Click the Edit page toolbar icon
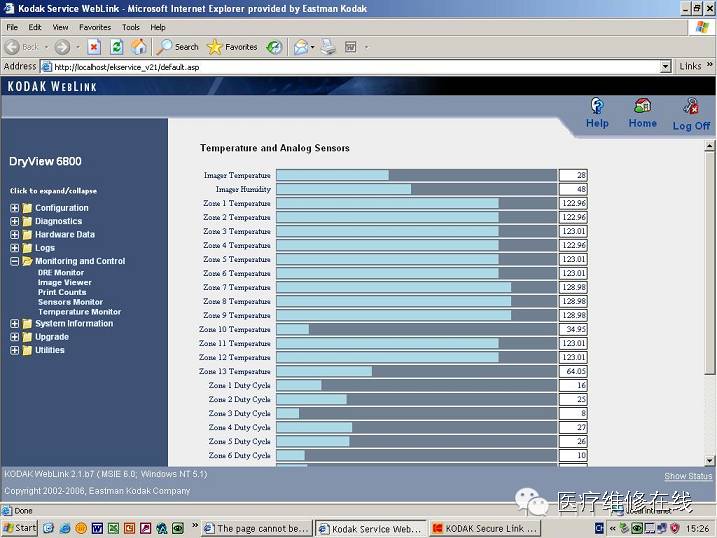Image resolution: width=717 pixels, height=538 pixels. click(x=351, y=47)
